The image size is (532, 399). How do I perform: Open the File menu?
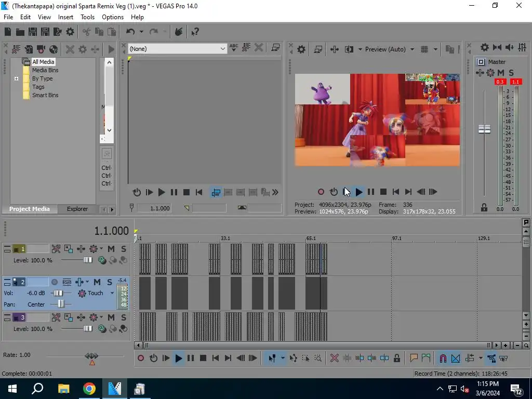coord(8,17)
